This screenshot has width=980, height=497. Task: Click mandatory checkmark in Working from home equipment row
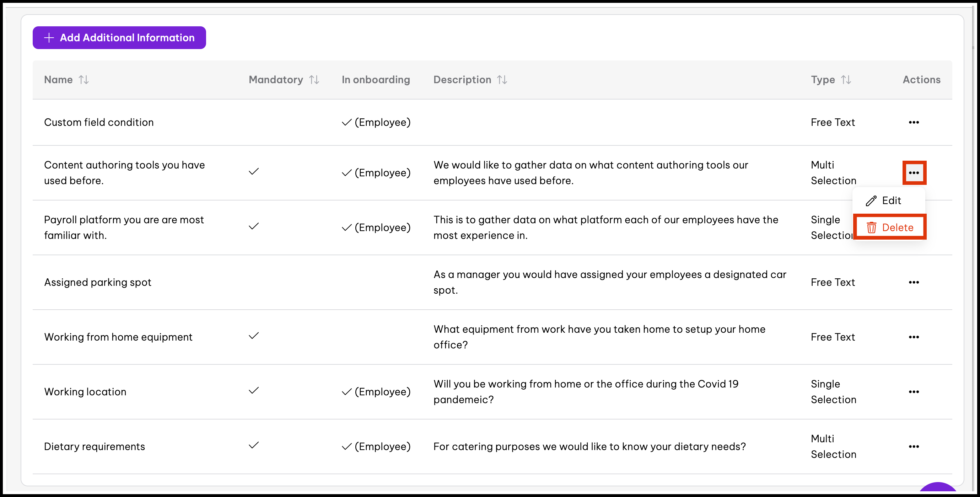tap(254, 336)
